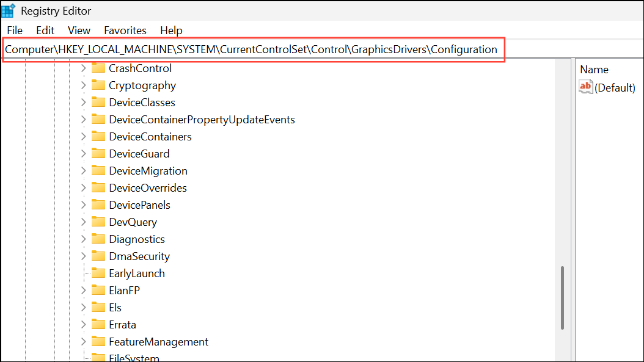Click the Errata folder icon
The width and height of the screenshot is (644, 362).
pyautogui.click(x=98, y=324)
